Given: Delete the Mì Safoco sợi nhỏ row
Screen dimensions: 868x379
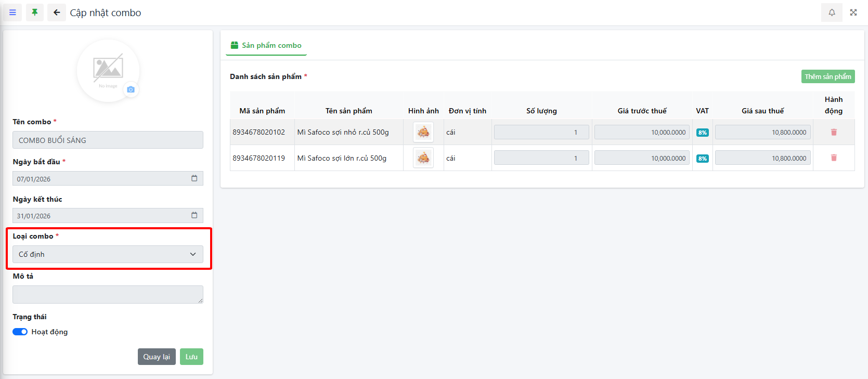Looking at the screenshot, I should (834, 132).
